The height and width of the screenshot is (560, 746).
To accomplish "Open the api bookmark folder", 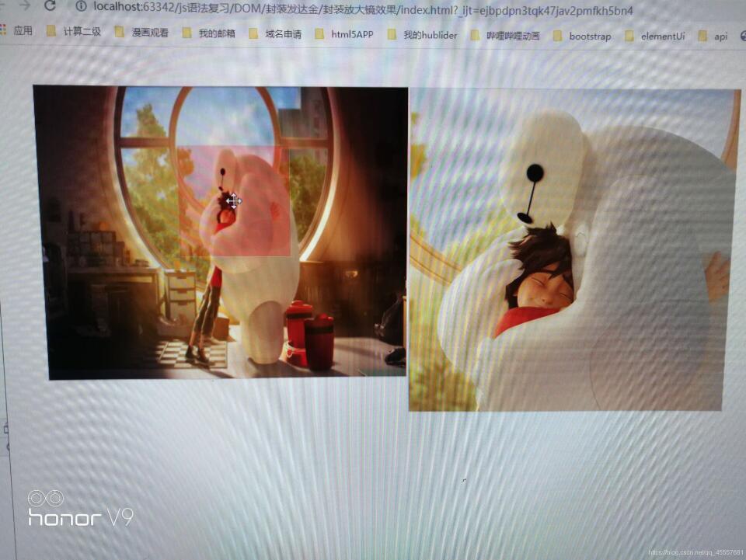I will click(713, 37).
